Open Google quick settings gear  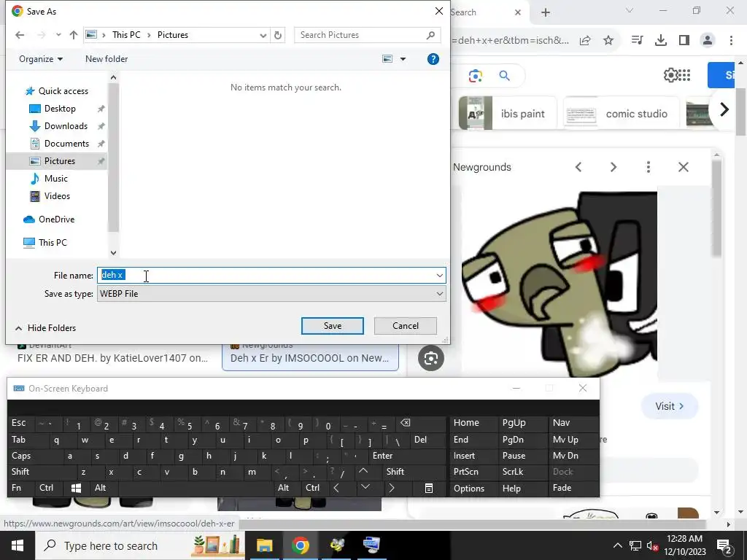point(670,75)
